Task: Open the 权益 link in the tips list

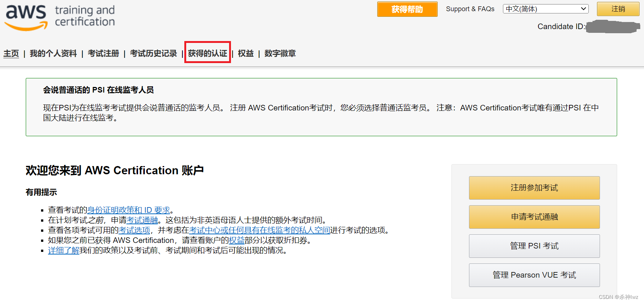Action: click(237, 240)
